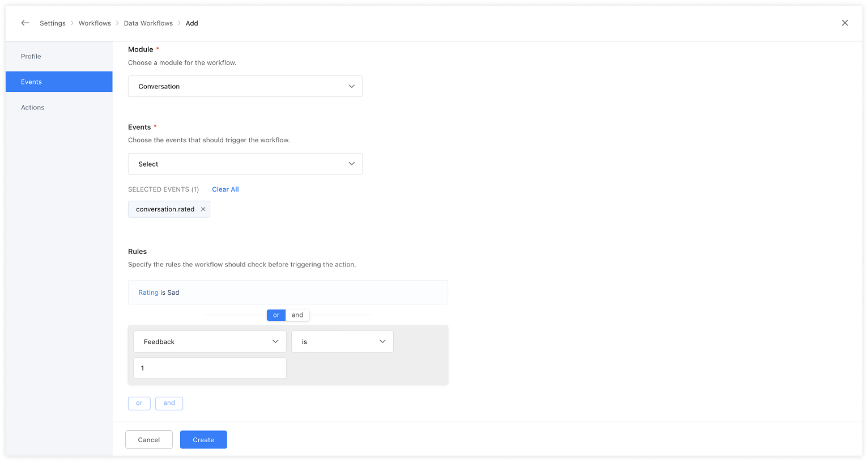868x462 pixels.
Task: Click the back arrow icon
Action: pyautogui.click(x=25, y=23)
